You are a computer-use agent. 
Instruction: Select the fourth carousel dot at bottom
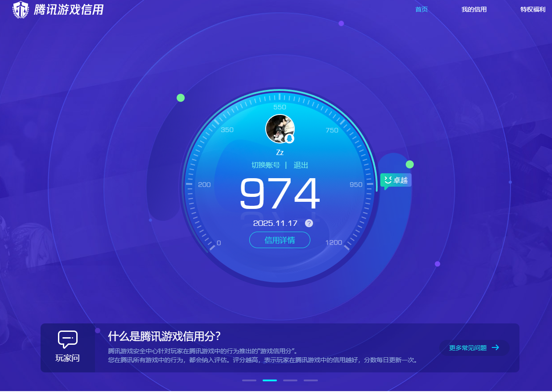[310, 380]
